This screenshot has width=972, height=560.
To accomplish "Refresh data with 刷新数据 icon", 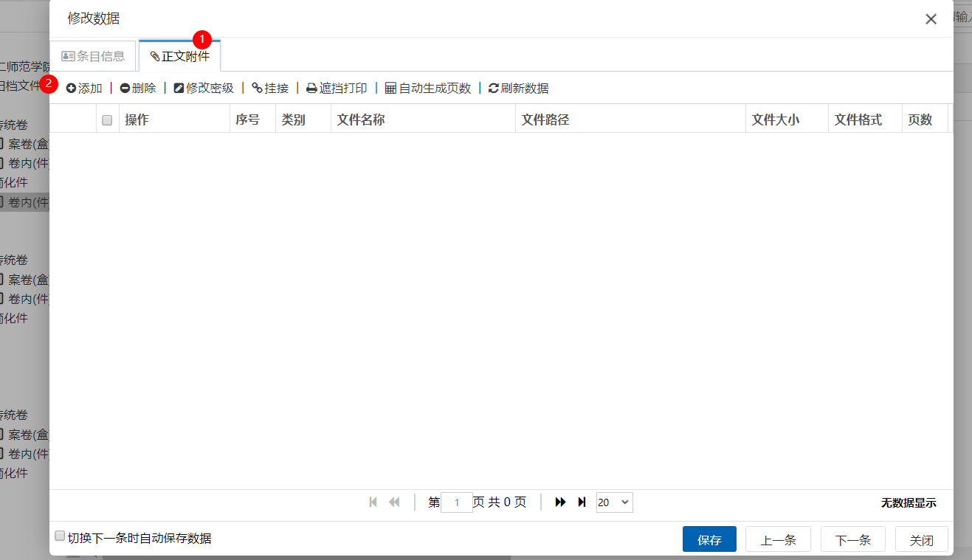I will pyautogui.click(x=493, y=89).
